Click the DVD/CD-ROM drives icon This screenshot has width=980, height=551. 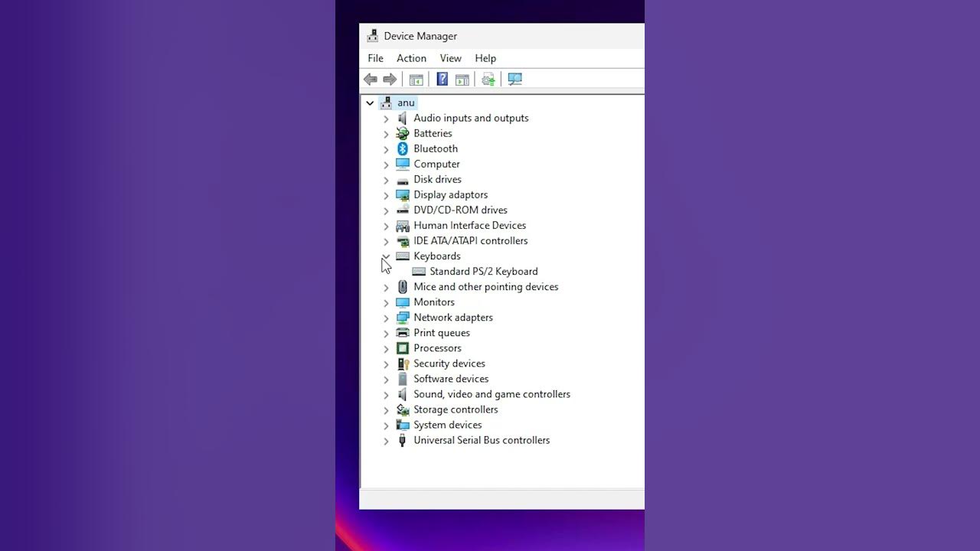(403, 210)
